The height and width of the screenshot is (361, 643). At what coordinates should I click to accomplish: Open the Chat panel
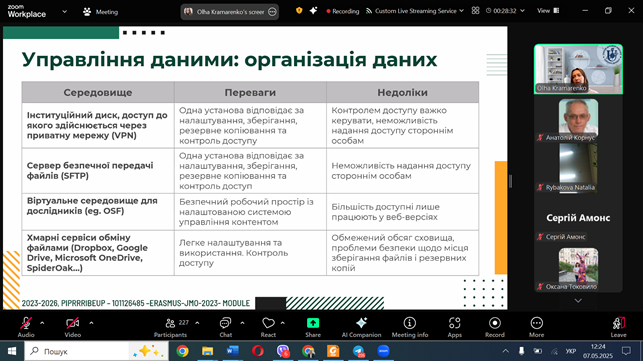(x=225, y=327)
